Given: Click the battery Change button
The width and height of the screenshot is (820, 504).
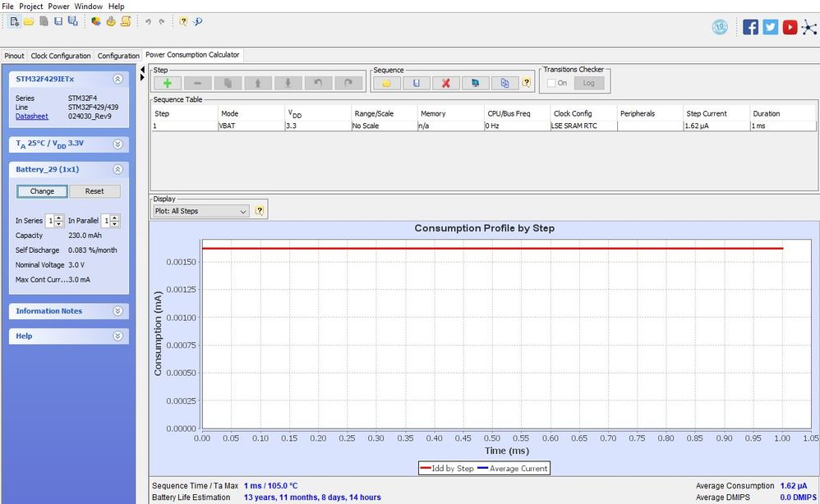Looking at the screenshot, I should [x=42, y=191].
